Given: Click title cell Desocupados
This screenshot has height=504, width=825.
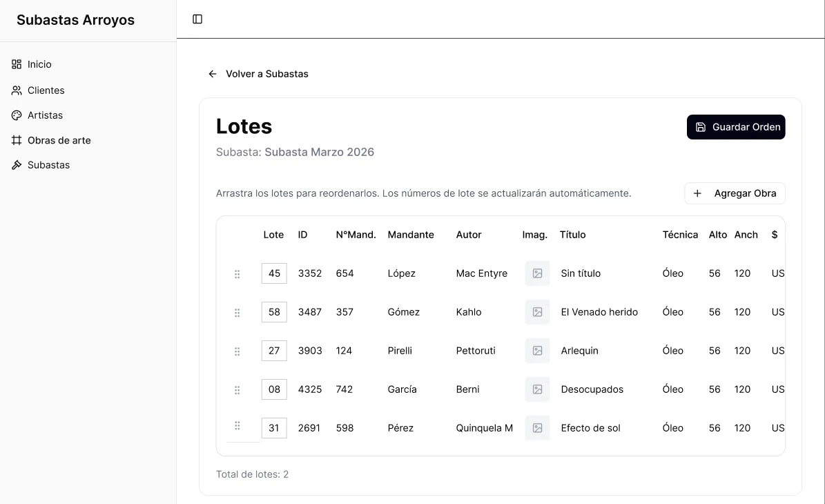Looking at the screenshot, I should tap(592, 389).
